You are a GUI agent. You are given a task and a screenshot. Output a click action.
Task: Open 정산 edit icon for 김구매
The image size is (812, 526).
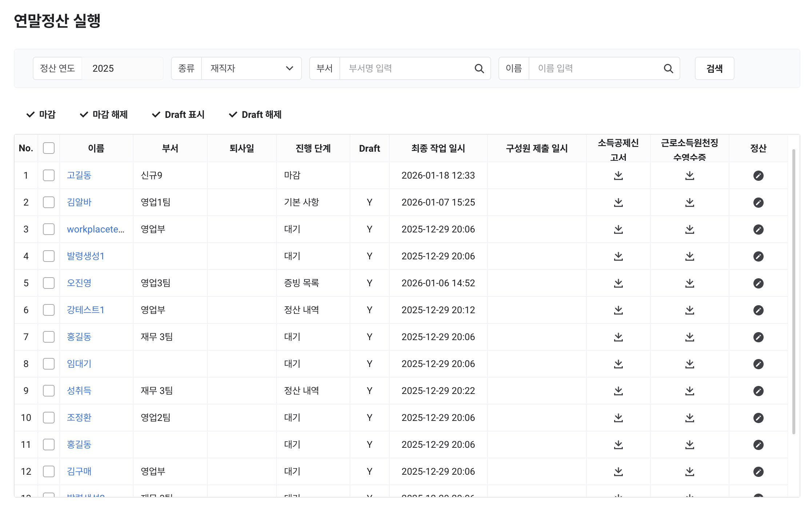(758, 472)
